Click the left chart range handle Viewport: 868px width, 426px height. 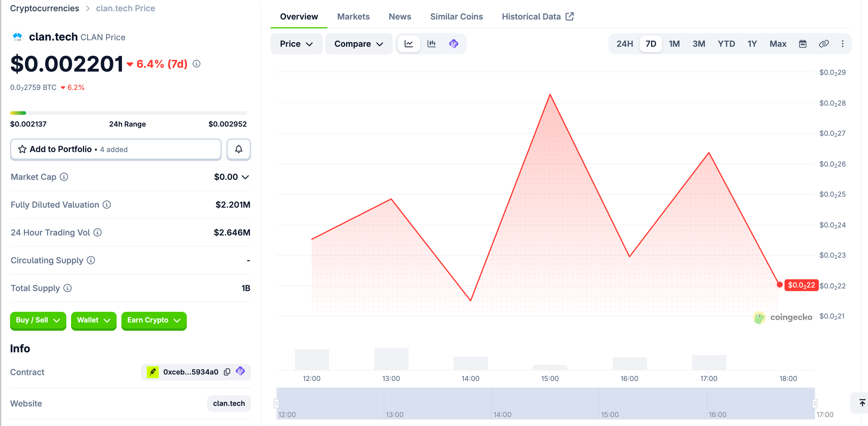coord(276,403)
